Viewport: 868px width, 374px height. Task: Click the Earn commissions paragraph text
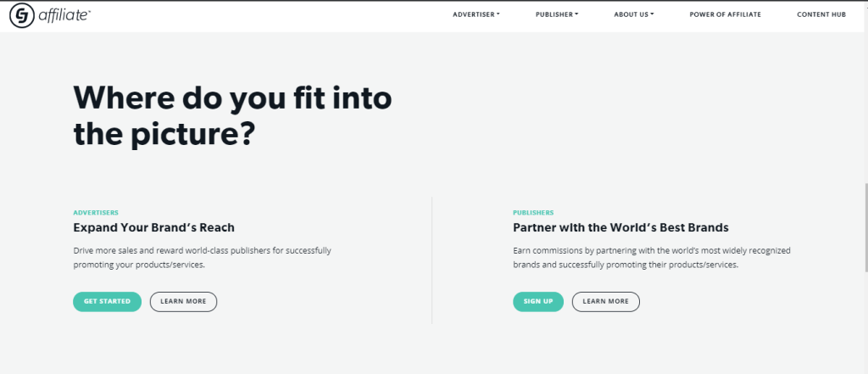coord(651,258)
